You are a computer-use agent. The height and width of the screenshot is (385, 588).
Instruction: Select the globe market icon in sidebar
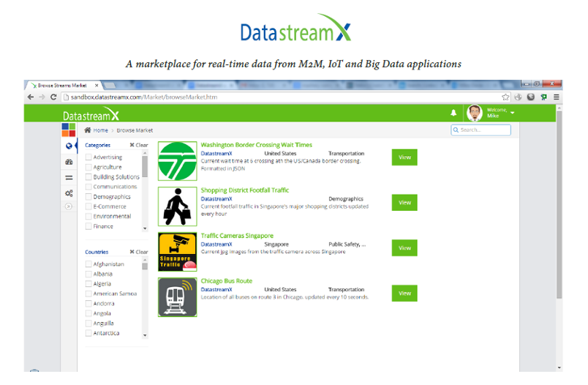pos(69,146)
